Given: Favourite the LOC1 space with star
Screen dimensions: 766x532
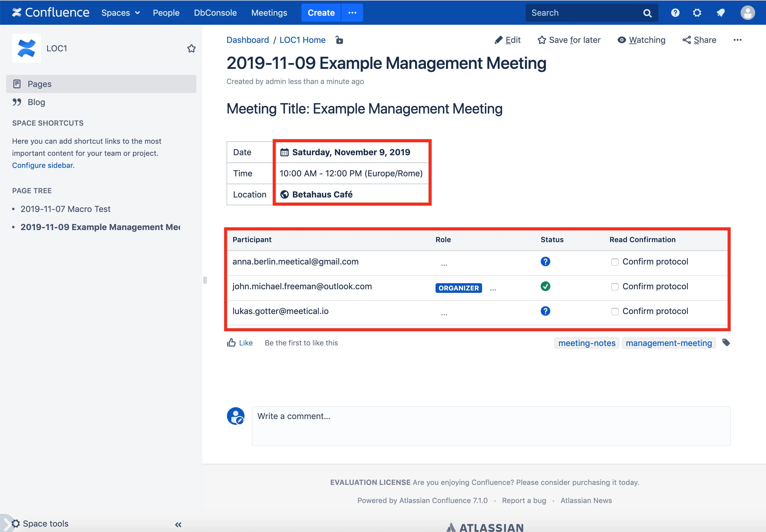Looking at the screenshot, I should (x=191, y=48).
